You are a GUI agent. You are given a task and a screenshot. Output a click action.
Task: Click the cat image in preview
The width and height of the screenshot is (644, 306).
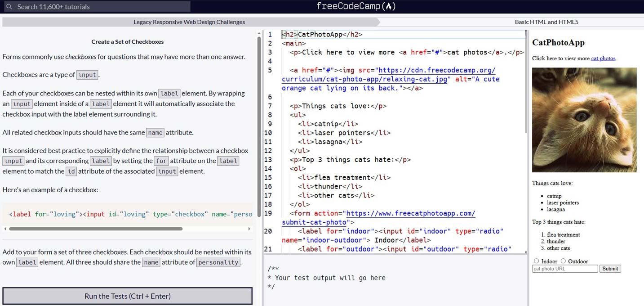tap(584, 120)
